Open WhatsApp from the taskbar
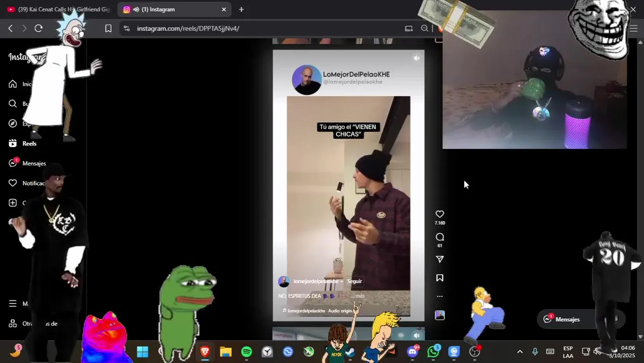 click(x=433, y=351)
